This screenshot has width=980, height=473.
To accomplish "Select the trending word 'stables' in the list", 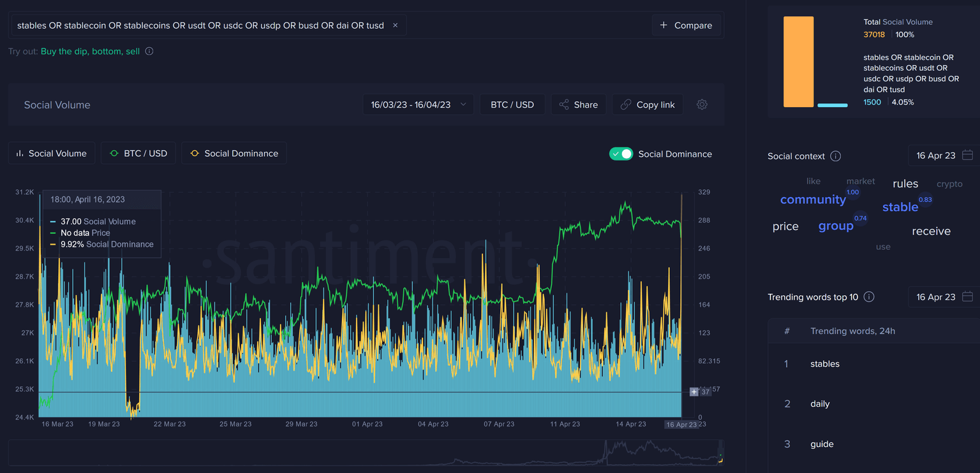I will (824, 363).
